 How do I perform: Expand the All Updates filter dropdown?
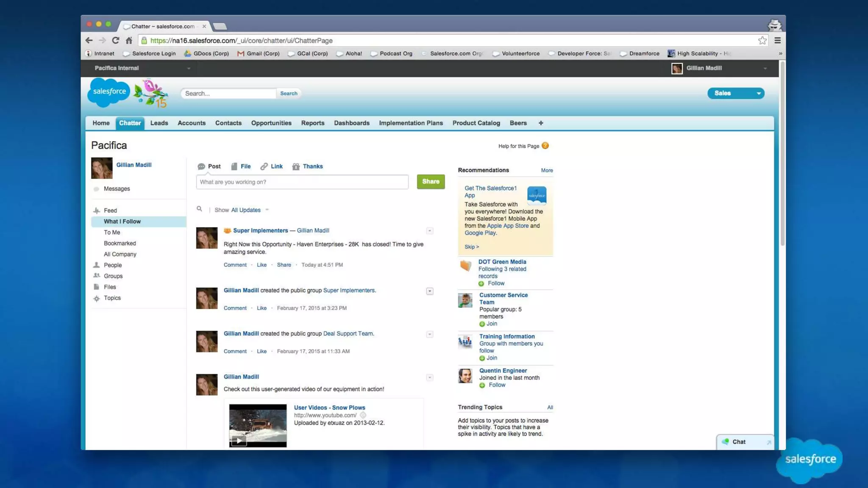click(x=267, y=210)
